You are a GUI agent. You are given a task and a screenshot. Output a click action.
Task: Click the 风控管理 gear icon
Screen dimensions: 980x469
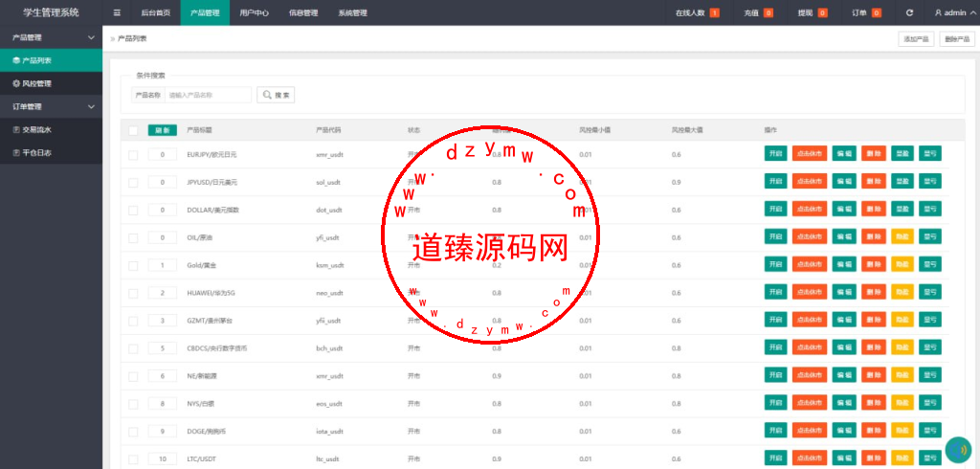point(16,83)
